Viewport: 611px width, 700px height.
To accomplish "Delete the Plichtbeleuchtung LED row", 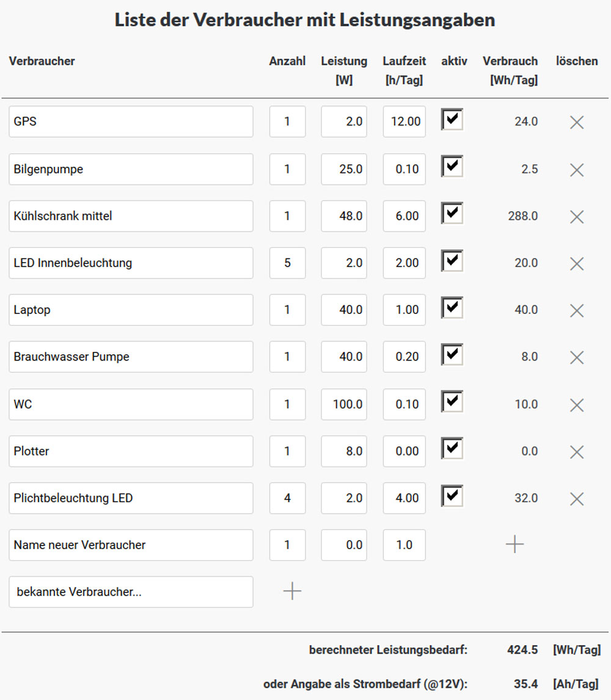I will pyautogui.click(x=576, y=499).
